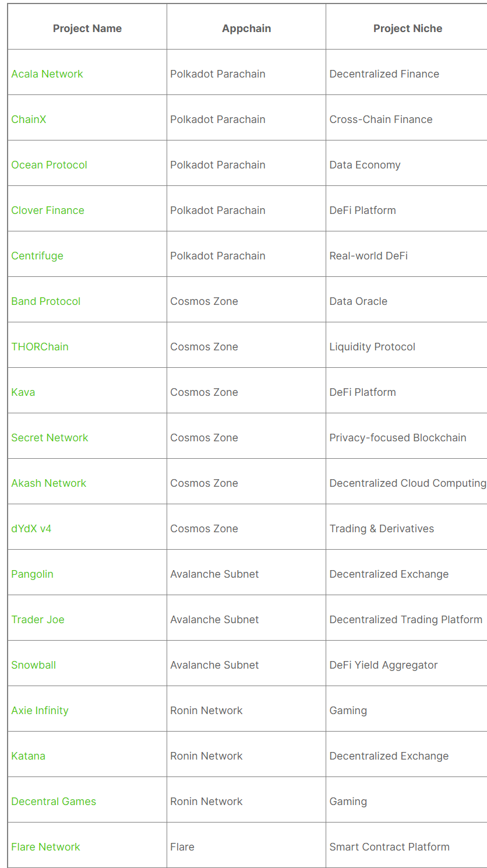The width and height of the screenshot is (487, 868).
Task: Open Decentral Games link
Action: tap(54, 802)
